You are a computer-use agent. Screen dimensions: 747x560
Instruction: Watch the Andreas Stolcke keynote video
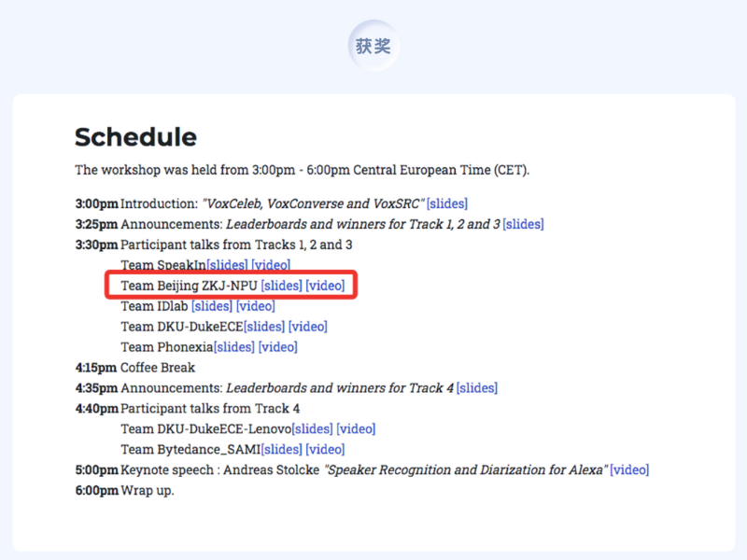[x=629, y=470]
